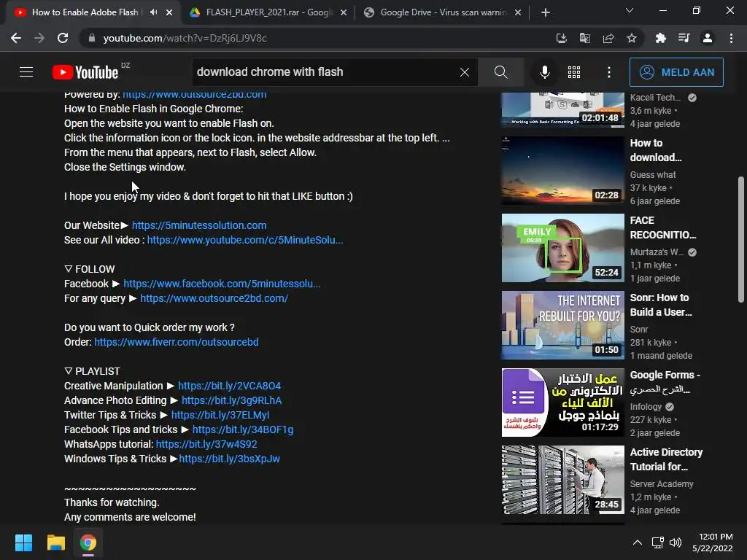Click the YouTube logo
The height and width of the screenshot is (560, 747).
coord(85,72)
